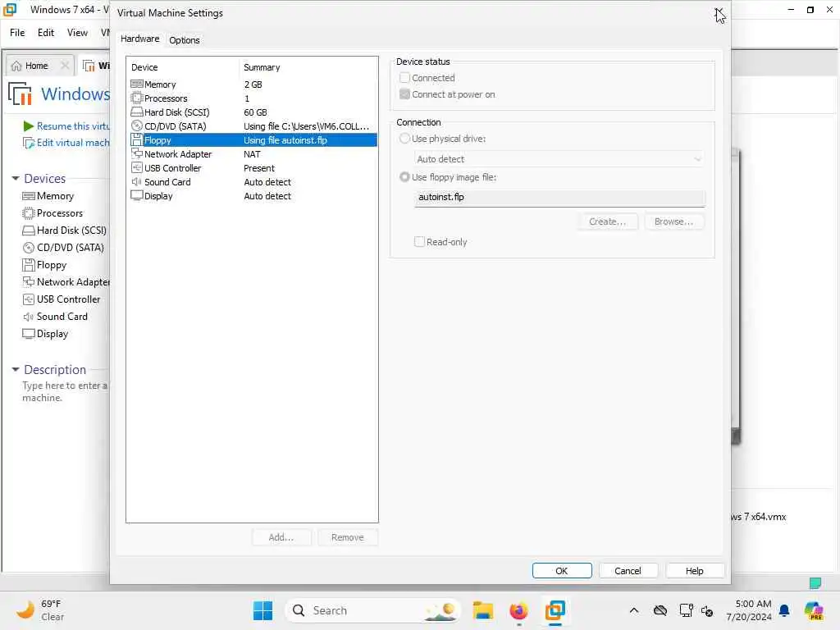
Task: Click the clock showing 5:00 AM
Action: click(x=749, y=610)
